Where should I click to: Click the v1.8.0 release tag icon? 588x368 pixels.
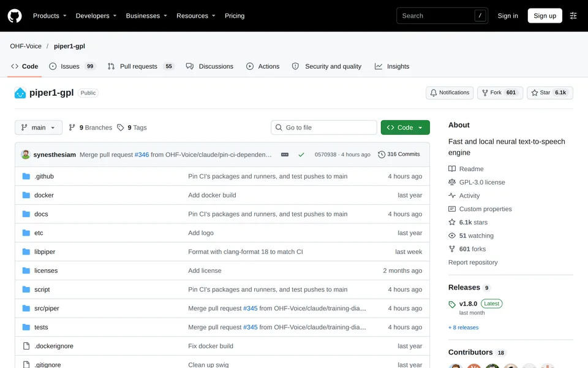pos(452,304)
